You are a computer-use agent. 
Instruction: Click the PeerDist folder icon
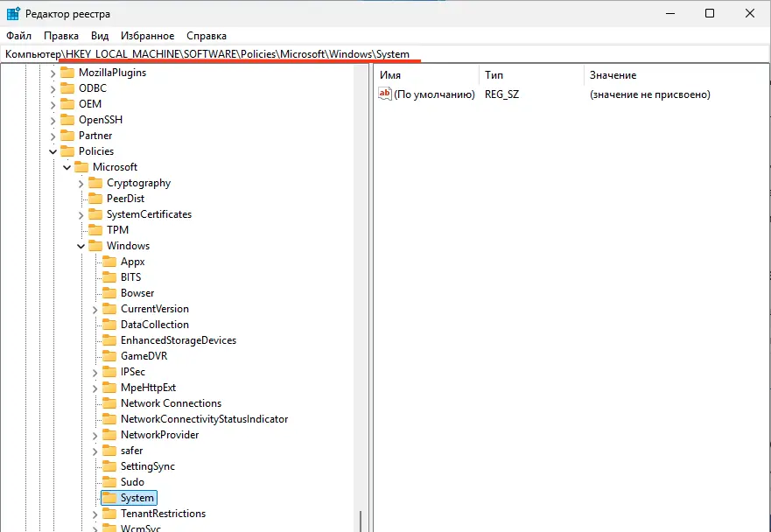[95, 198]
